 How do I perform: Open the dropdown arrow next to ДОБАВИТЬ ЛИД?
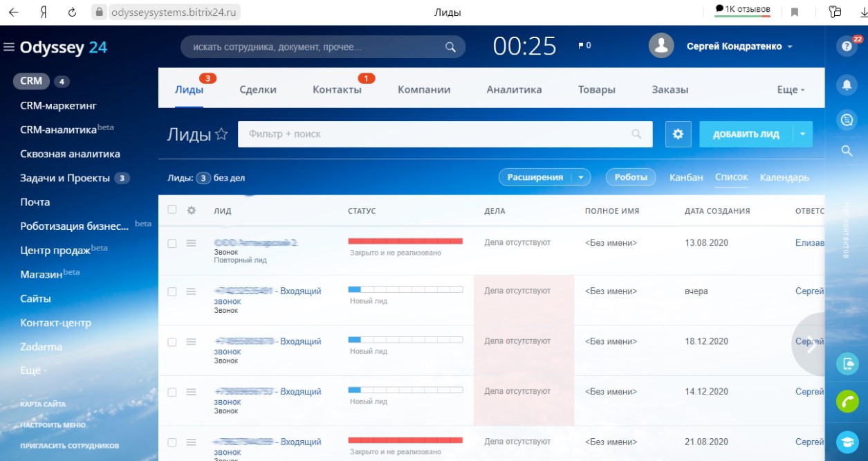[x=802, y=134]
